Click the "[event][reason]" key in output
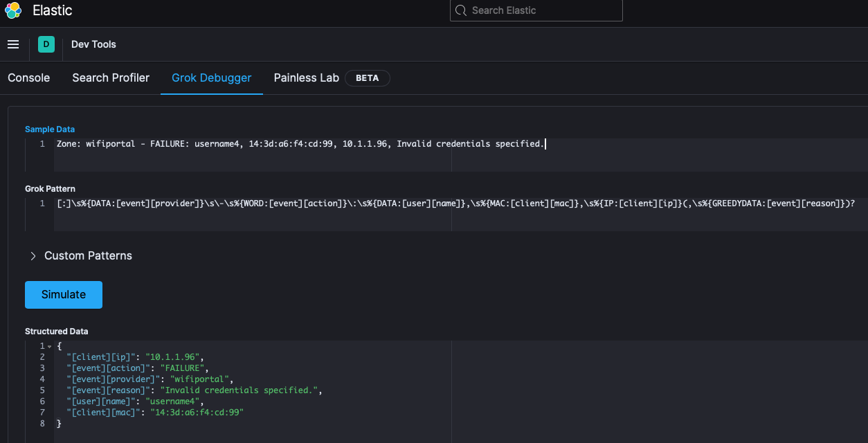Screen dimensions: 868x443 point(108,390)
